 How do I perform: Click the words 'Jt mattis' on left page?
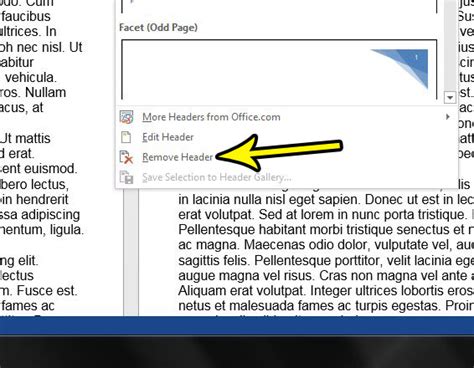(25, 138)
